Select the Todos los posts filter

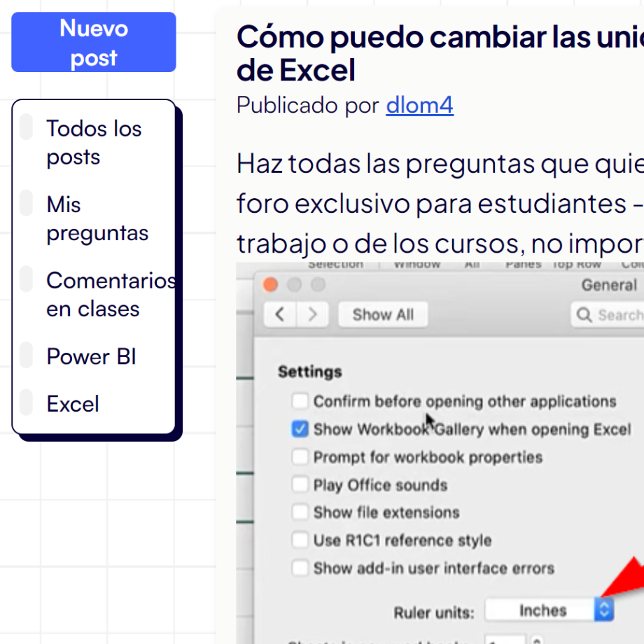coord(94,142)
